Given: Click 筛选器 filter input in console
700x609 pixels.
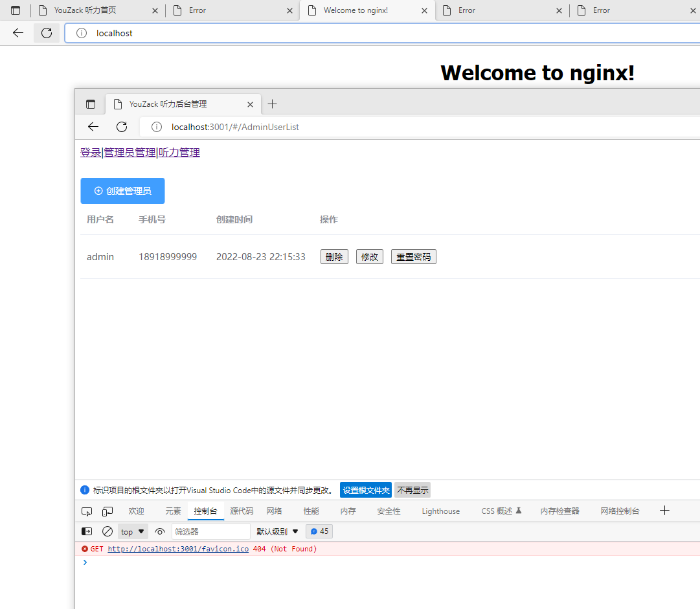Looking at the screenshot, I should (210, 531).
